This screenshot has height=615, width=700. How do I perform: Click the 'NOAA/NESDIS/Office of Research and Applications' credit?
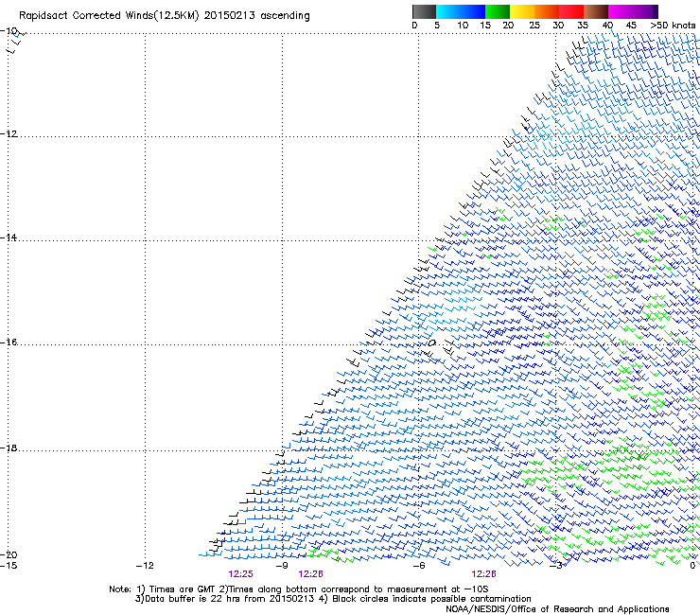click(557, 609)
